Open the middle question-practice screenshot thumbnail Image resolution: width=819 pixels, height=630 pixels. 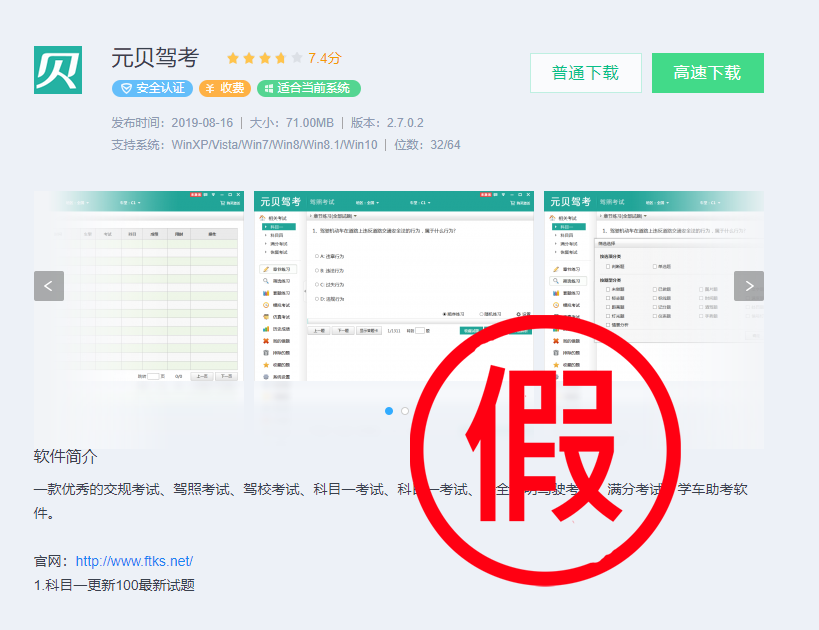pyautogui.click(x=394, y=286)
